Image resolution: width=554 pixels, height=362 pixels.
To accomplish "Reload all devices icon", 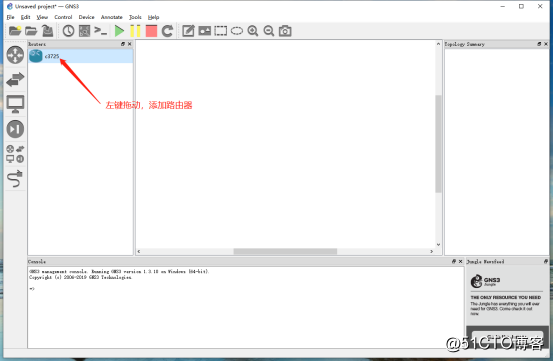I will [x=167, y=31].
